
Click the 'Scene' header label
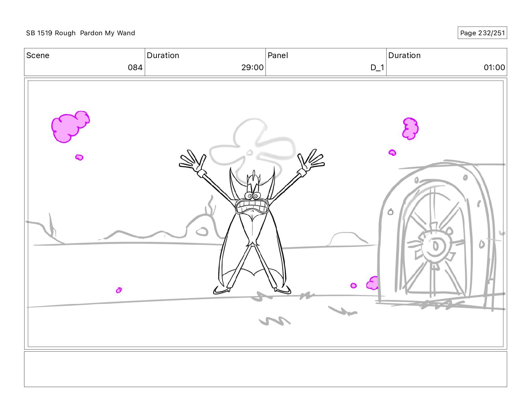pyautogui.click(x=38, y=55)
